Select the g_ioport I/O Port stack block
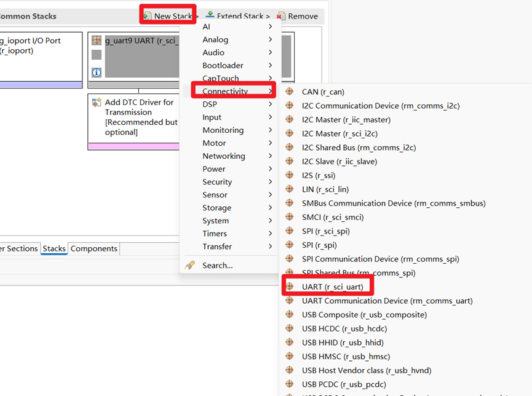 [41, 60]
